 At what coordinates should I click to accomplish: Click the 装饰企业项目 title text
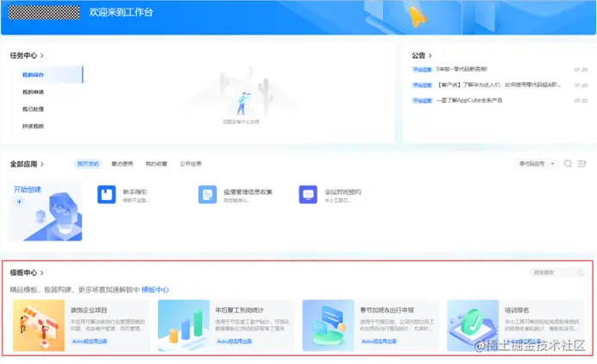pyautogui.click(x=89, y=311)
